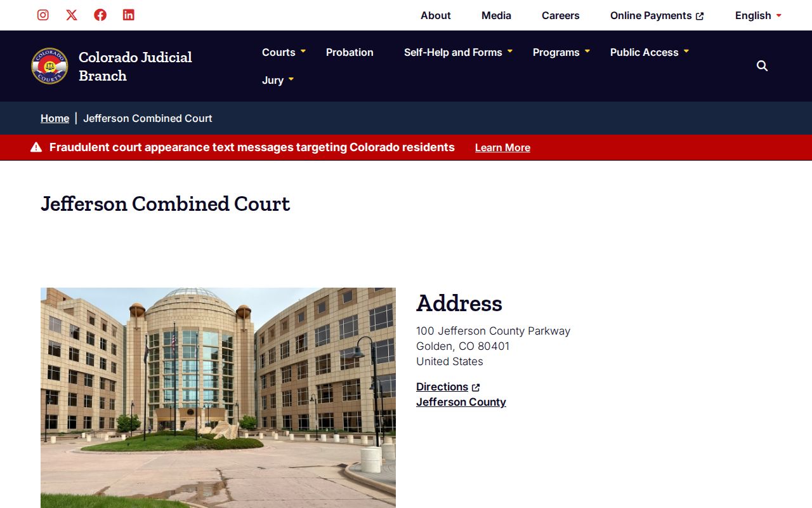812x508 pixels.
Task: Open the Media page
Action: (496, 15)
